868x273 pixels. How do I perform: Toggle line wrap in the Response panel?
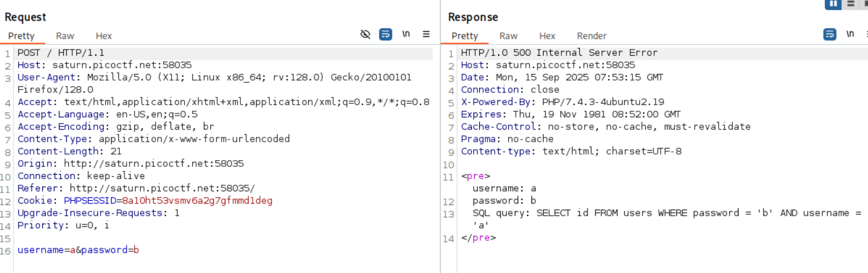tap(830, 34)
